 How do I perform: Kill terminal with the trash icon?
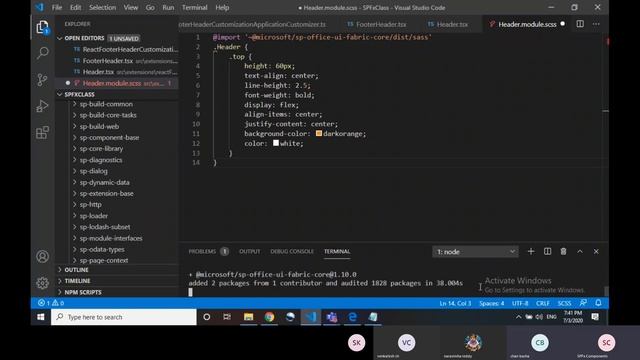pyautogui.click(x=563, y=251)
